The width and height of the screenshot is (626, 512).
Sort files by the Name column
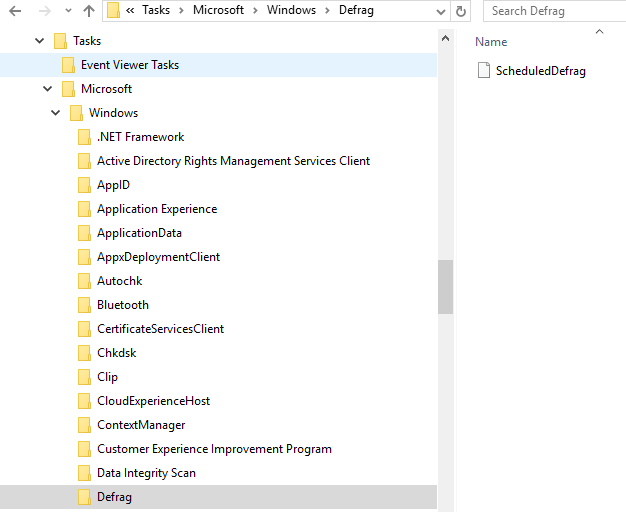(491, 42)
